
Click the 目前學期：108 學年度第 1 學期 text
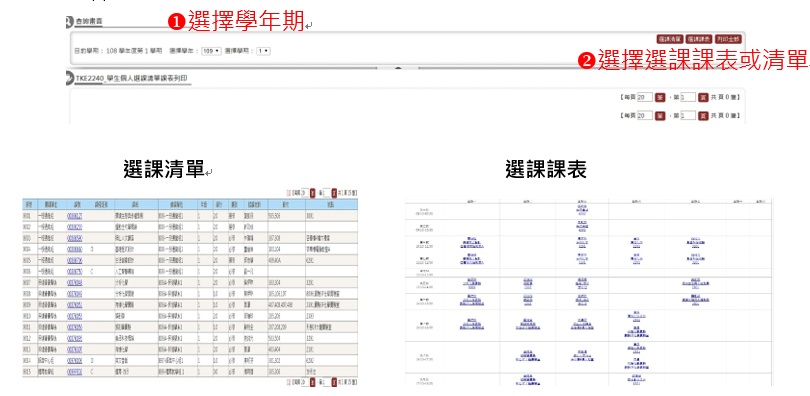click(119, 51)
